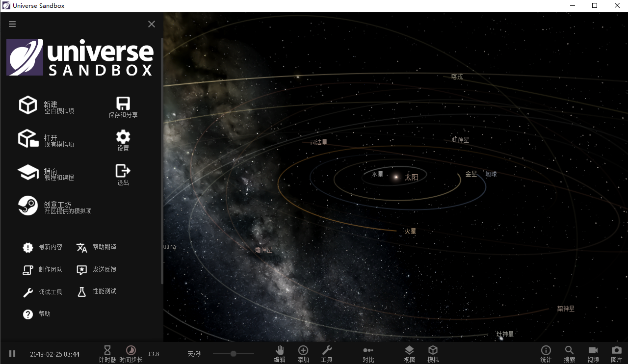628x364 pixels.
Task: Click the 时间步长 time step icon
Action: point(131,350)
